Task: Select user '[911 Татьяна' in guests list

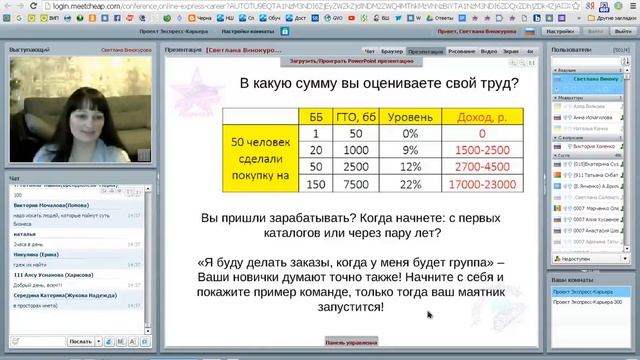Action: (587, 175)
